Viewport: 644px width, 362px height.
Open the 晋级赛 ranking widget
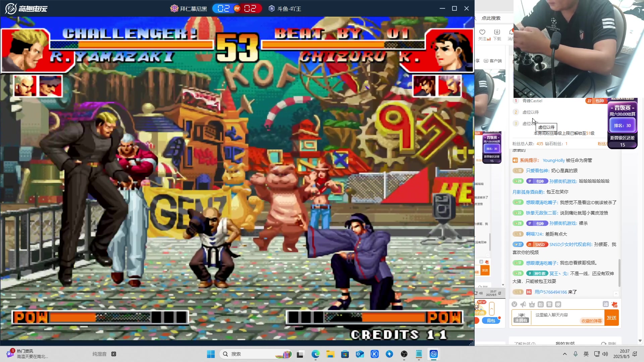pyautogui.click(x=623, y=123)
